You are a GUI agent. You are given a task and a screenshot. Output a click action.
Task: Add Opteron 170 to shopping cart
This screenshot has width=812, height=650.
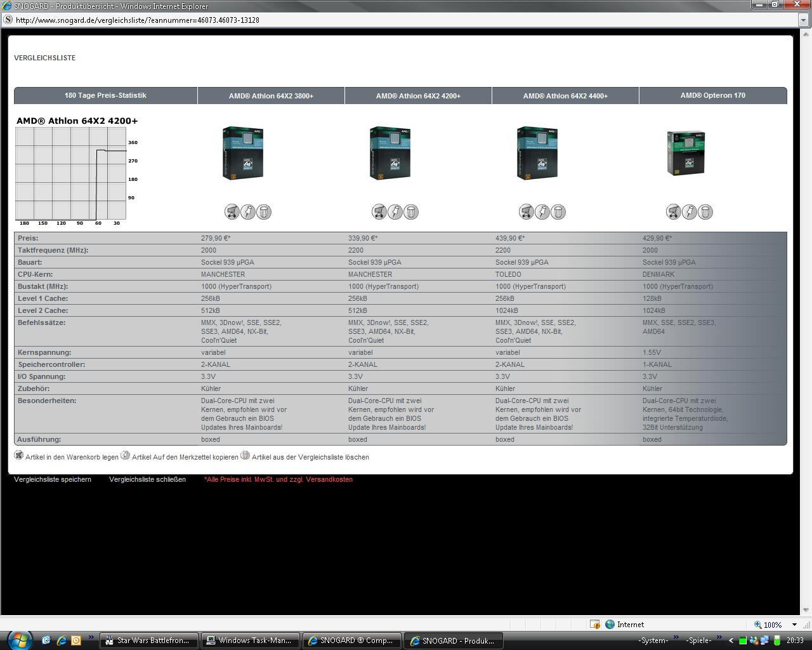click(674, 212)
